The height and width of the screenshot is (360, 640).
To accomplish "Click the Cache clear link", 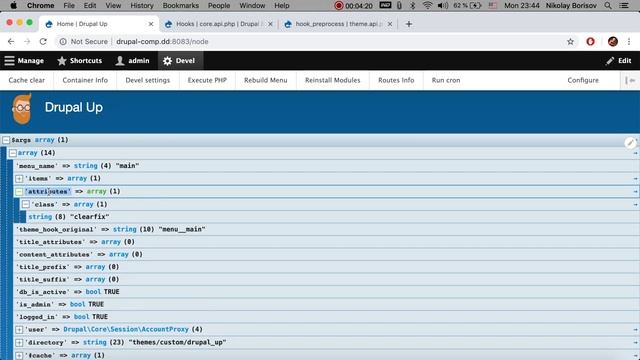I will pyautogui.click(x=27, y=80).
